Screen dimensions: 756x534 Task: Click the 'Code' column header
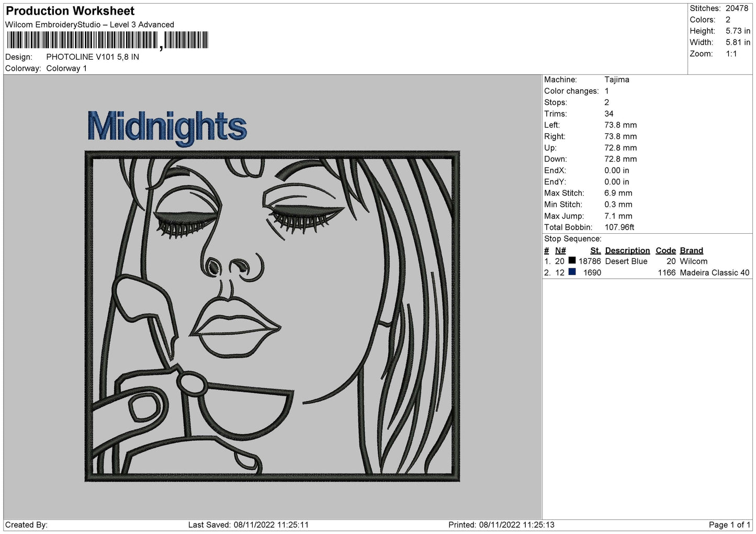click(x=665, y=251)
